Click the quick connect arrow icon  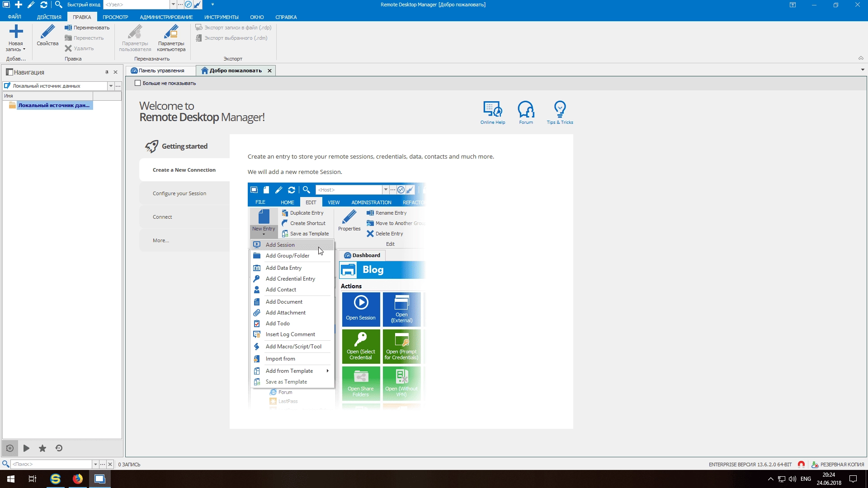[x=198, y=5]
